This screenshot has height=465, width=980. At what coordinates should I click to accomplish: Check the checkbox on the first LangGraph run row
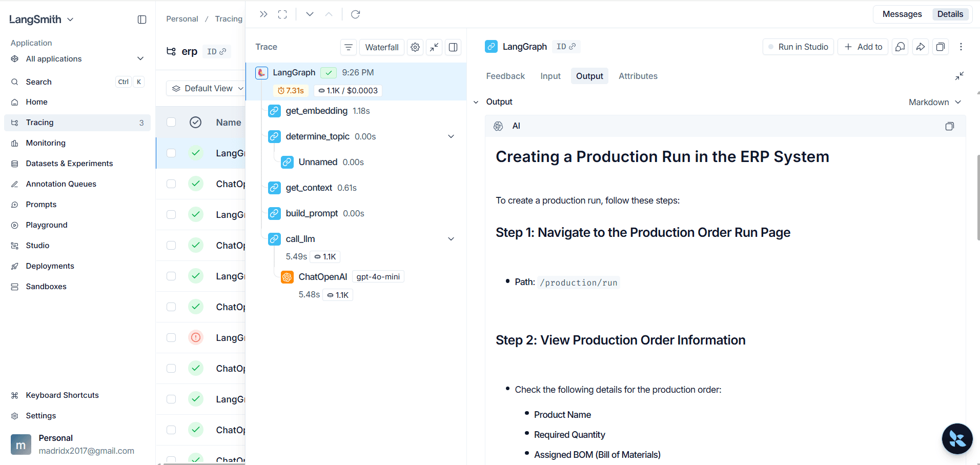pos(171,153)
